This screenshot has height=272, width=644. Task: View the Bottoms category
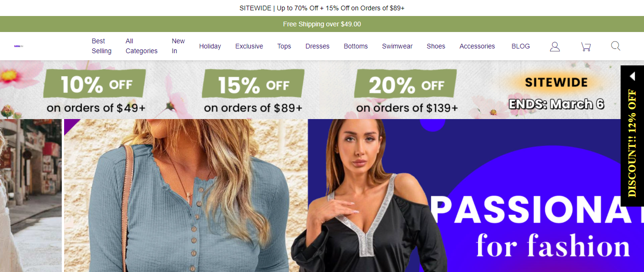(355, 46)
